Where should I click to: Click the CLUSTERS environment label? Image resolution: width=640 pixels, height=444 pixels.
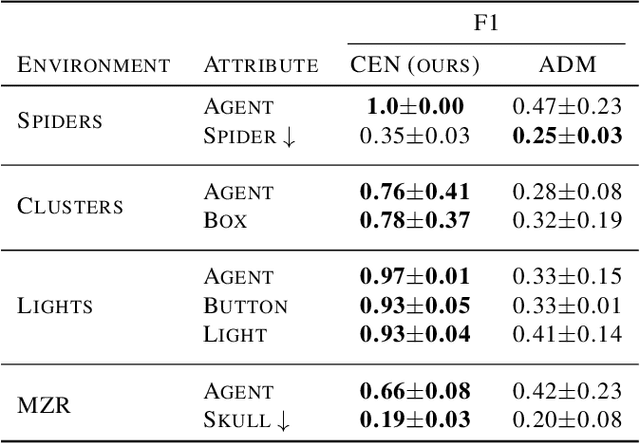click(70, 207)
